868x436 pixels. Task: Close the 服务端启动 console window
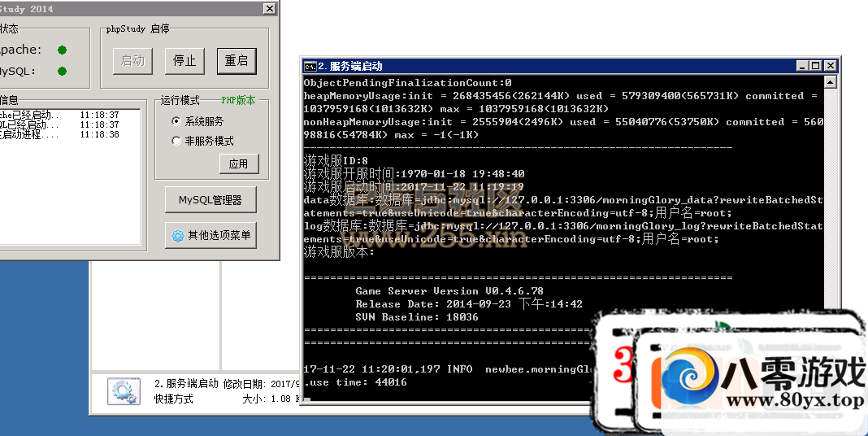[x=830, y=66]
